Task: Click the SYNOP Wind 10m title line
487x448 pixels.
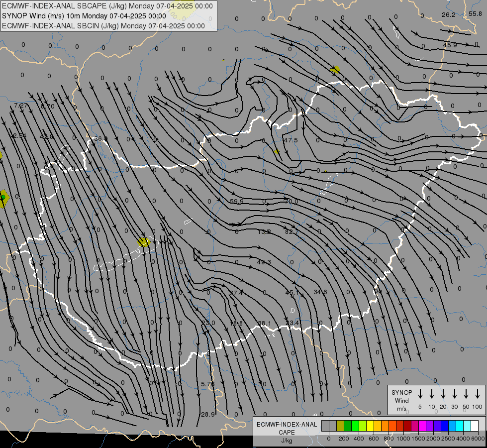Action: [84, 16]
